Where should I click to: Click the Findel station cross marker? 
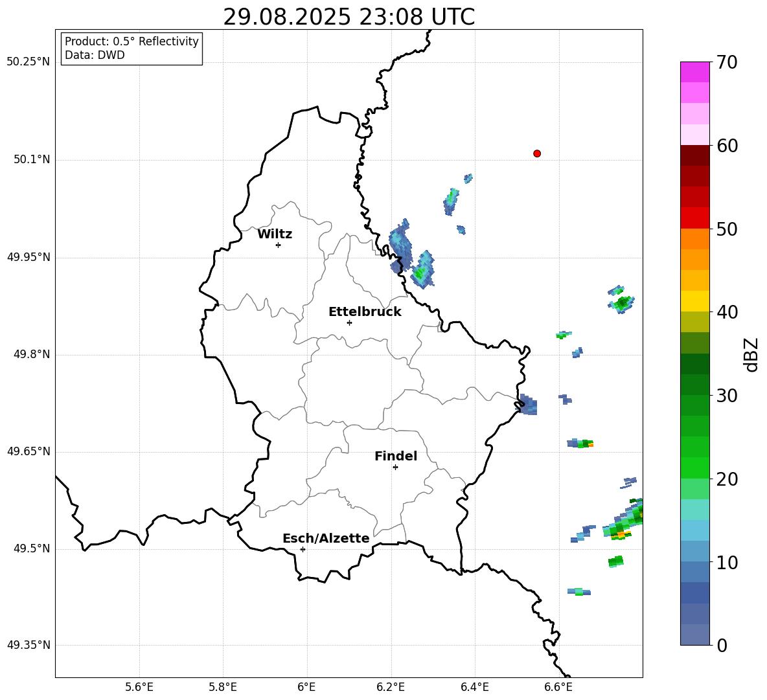(395, 468)
